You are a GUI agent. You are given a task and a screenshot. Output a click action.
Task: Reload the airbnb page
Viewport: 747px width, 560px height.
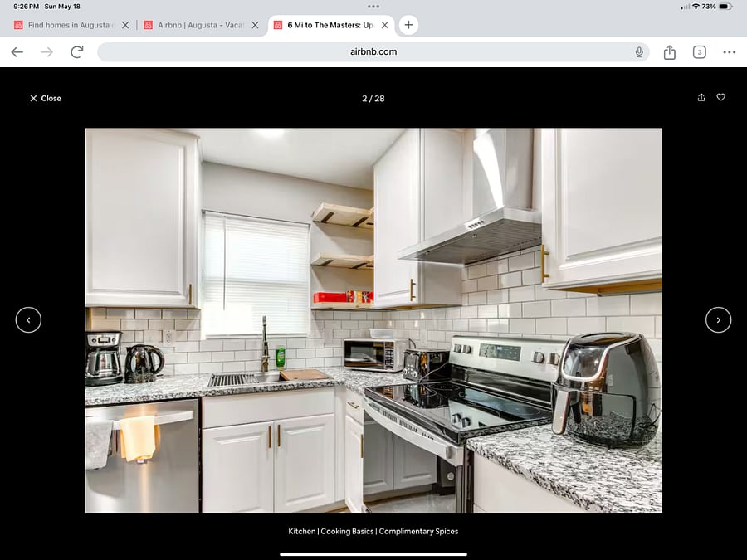[76, 52]
